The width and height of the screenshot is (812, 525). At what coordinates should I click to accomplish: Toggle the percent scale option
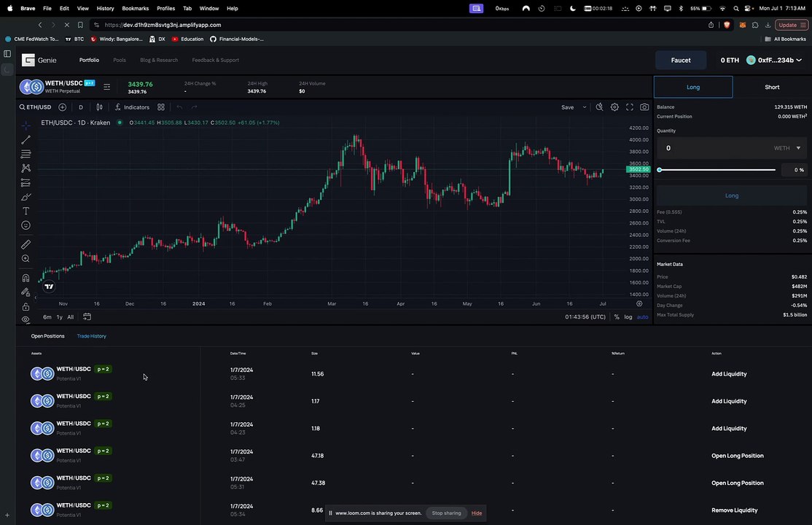(617, 316)
